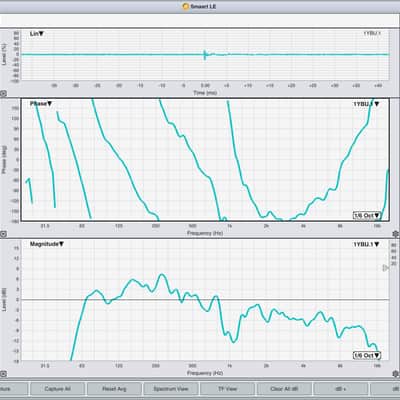Open the 1/6 Oct smoothing menu in the Magnitude plot
The width and height of the screenshot is (400, 400).
367,355
